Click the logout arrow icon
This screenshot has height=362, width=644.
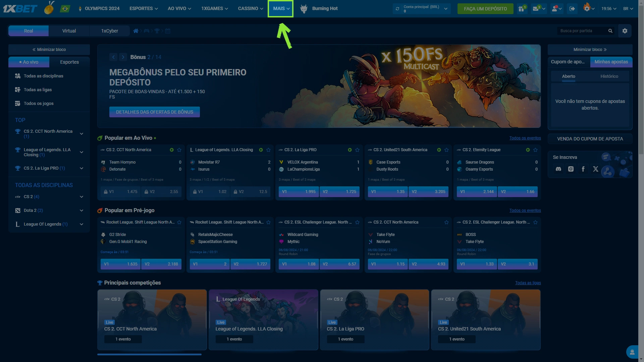(x=572, y=9)
